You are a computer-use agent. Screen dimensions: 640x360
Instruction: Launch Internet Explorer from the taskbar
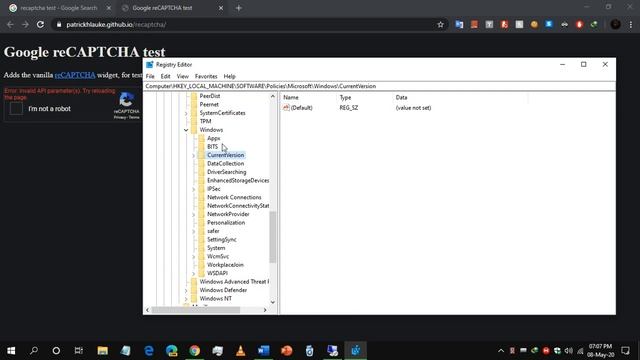(x=149, y=351)
